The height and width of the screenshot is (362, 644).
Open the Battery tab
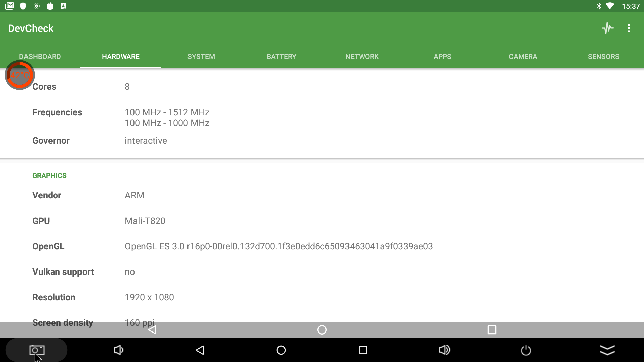(x=281, y=57)
